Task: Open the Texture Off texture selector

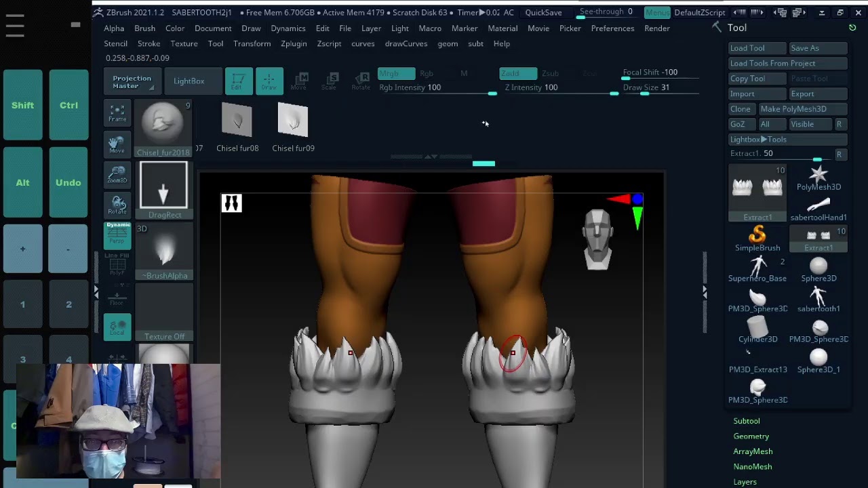Action: click(x=164, y=312)
